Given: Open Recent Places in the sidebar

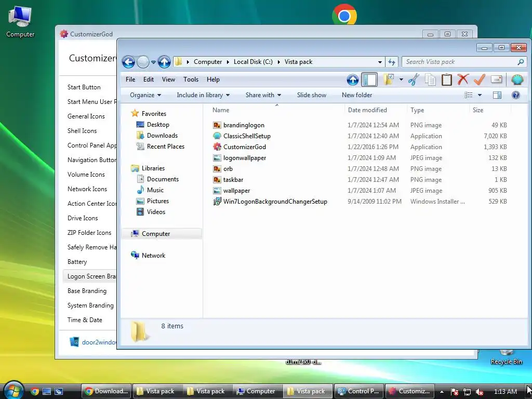Looking at the screenshot, I should [x=165, y=146].
